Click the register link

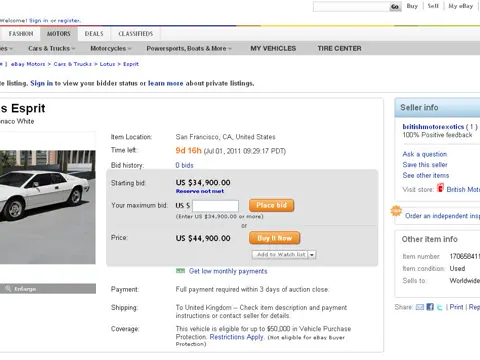coord(69,21)
